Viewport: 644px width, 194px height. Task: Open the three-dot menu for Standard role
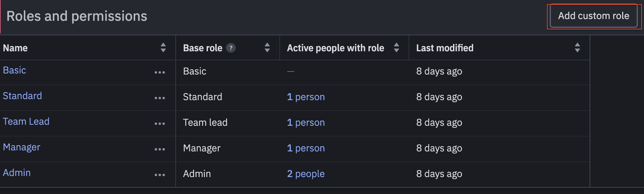pyautogui.click(x=160, y=98)
